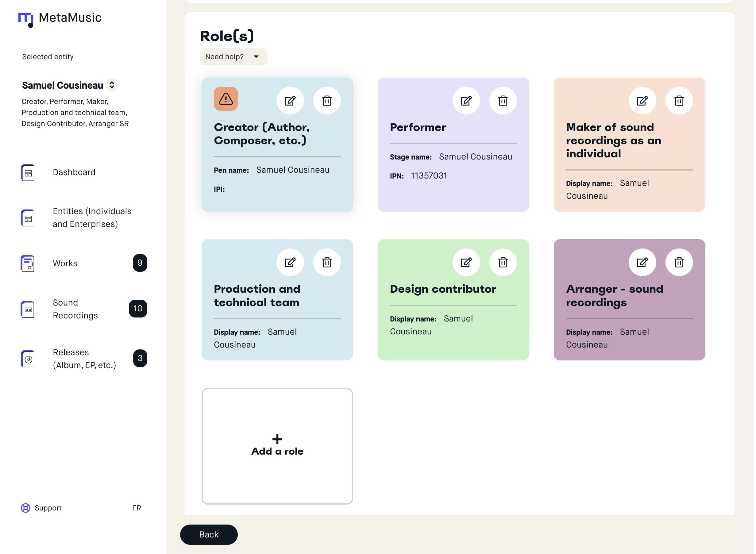Viewport: 756px width, 554px height.
Task: Delete the Performer role
Action: click(x=503, y=101)
